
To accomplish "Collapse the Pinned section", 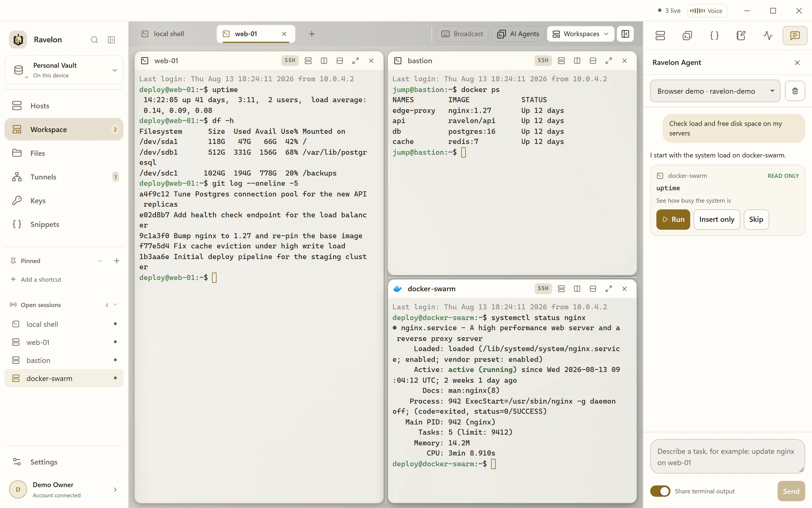I will (100, 261).
